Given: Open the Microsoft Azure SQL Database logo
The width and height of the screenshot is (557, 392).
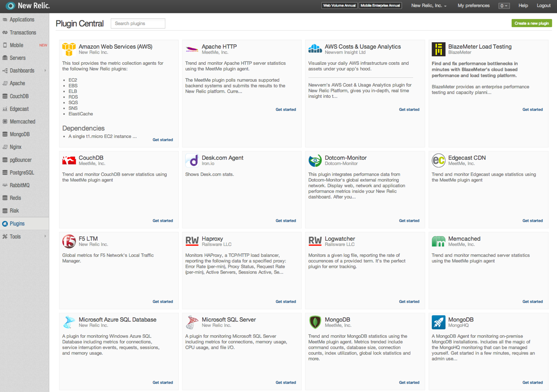Looking at the screenshot, I should [x=69, y=322].
